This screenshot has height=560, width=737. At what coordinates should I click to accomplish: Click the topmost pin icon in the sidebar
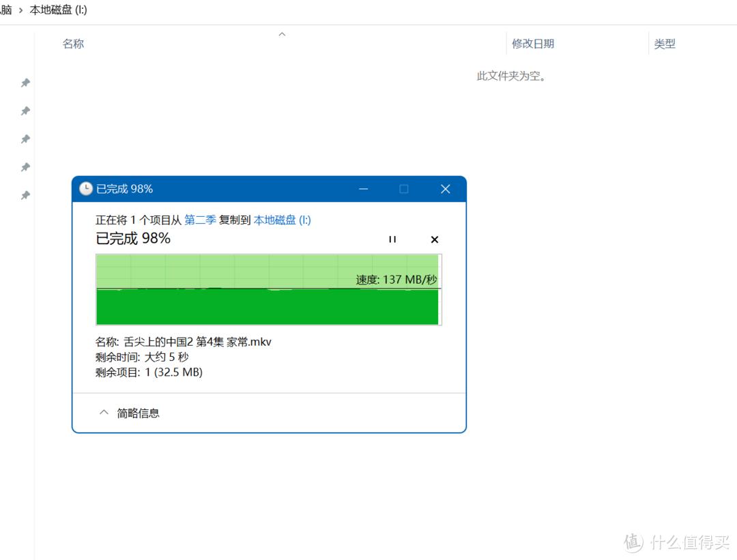tap(25, 83)
